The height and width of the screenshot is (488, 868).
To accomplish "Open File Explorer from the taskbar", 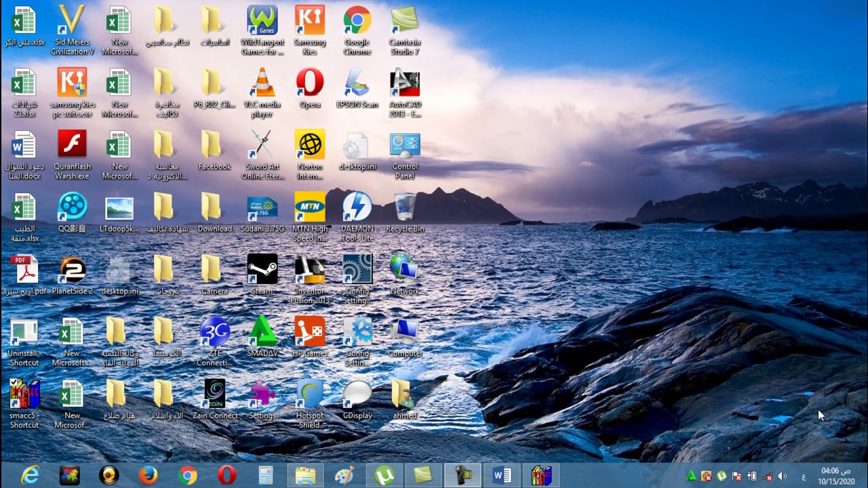I will (x=305, y=475).
